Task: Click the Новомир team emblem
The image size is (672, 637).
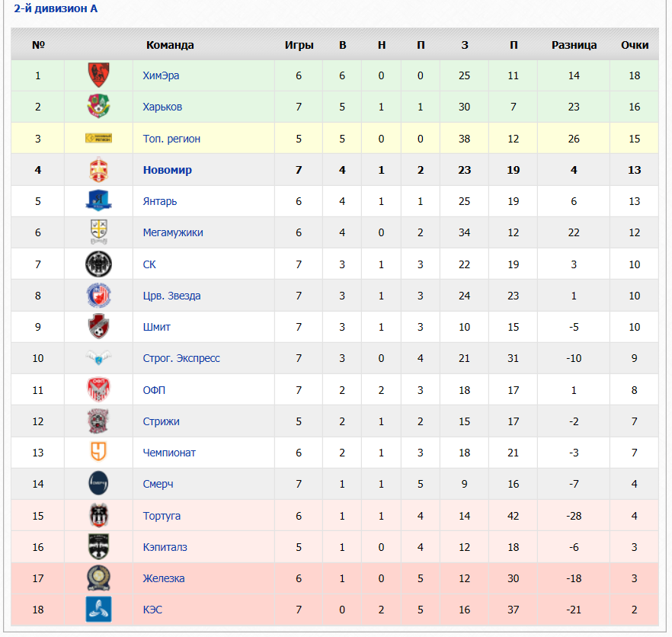Action: pos(98,170)
